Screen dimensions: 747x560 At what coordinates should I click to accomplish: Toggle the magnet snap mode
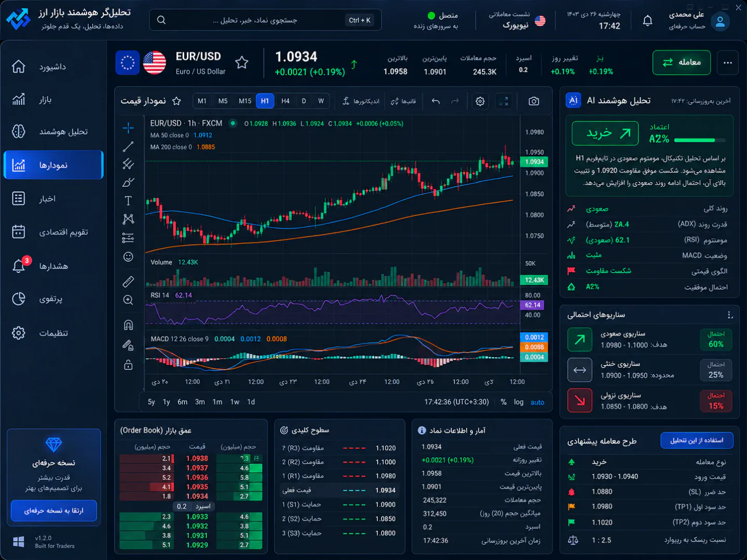(x=128, y=325)
